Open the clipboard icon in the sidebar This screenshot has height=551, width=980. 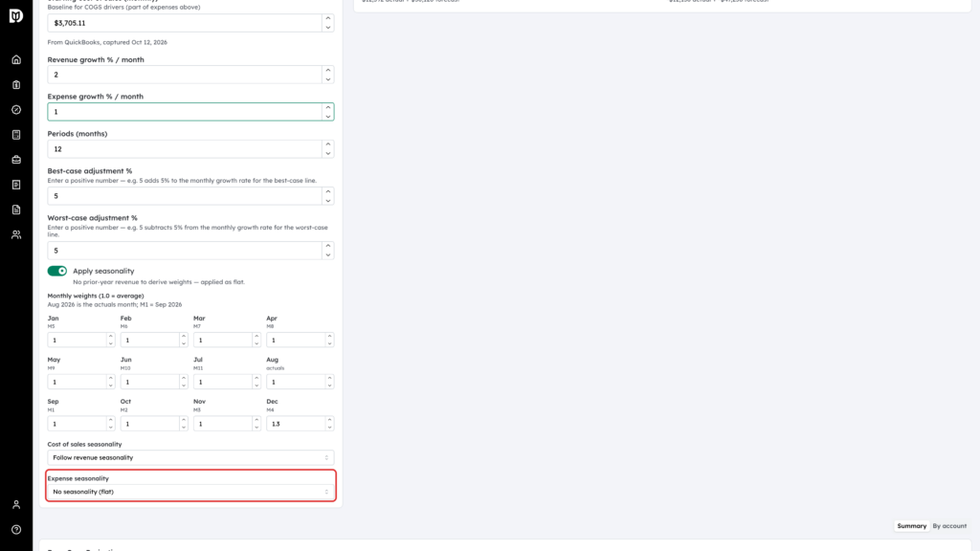pyautogui.click(x=16, y=85)
